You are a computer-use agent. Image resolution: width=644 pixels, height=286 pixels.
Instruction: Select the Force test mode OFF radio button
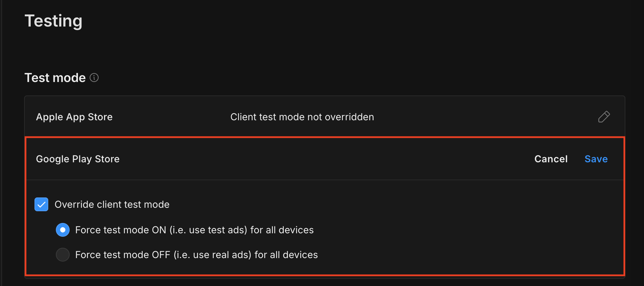(x=63, y=255)
